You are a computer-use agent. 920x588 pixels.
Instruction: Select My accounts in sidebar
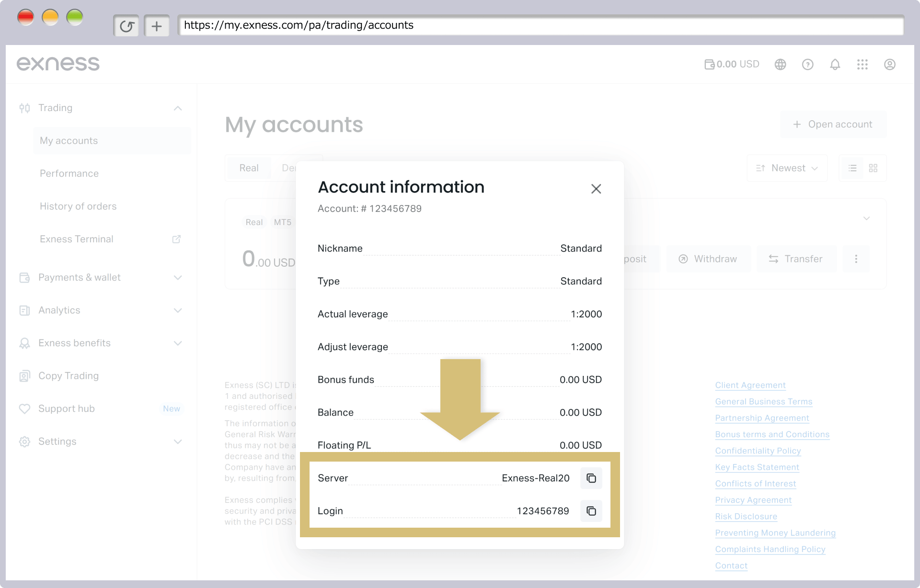click(x=112, y=141)
